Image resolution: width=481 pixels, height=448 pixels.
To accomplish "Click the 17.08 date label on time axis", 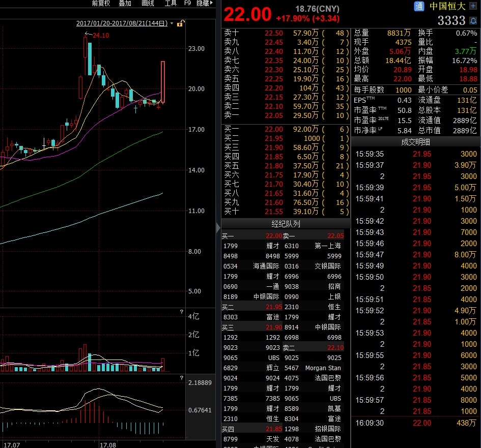I will pos(108,445).
